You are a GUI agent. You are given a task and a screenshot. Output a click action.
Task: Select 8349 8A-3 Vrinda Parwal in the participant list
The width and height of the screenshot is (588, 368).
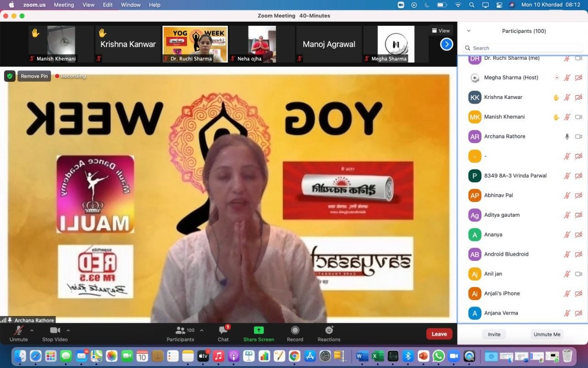pos(523,176)
